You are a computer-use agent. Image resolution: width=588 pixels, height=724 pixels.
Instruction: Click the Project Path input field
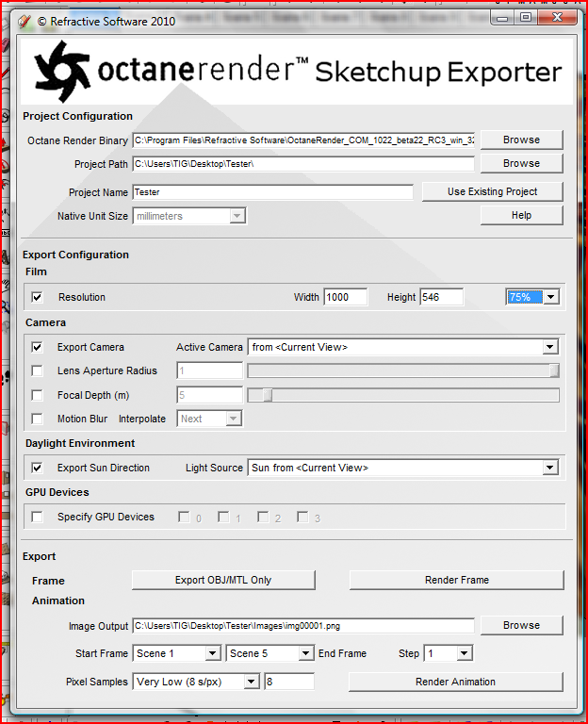click(x=303, y=164)
